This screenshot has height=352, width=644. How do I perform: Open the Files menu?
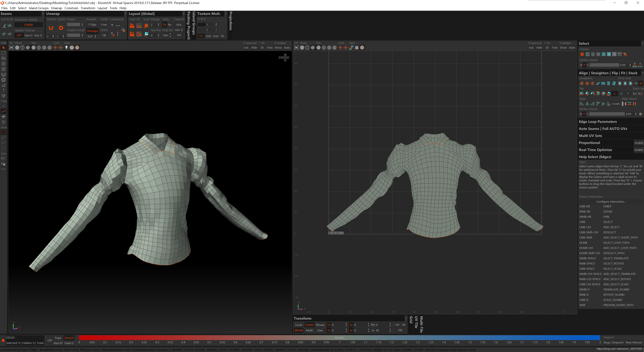(4, 8)
